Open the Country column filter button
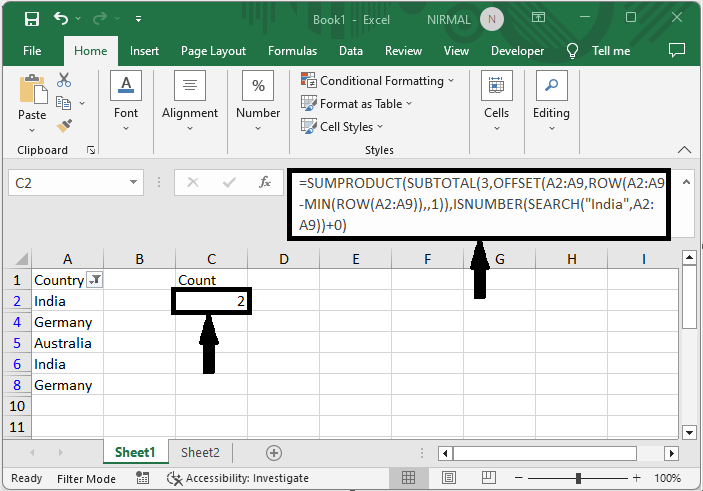Image resolution: width=703 pixels, height=491 pixels. (95, 280)
